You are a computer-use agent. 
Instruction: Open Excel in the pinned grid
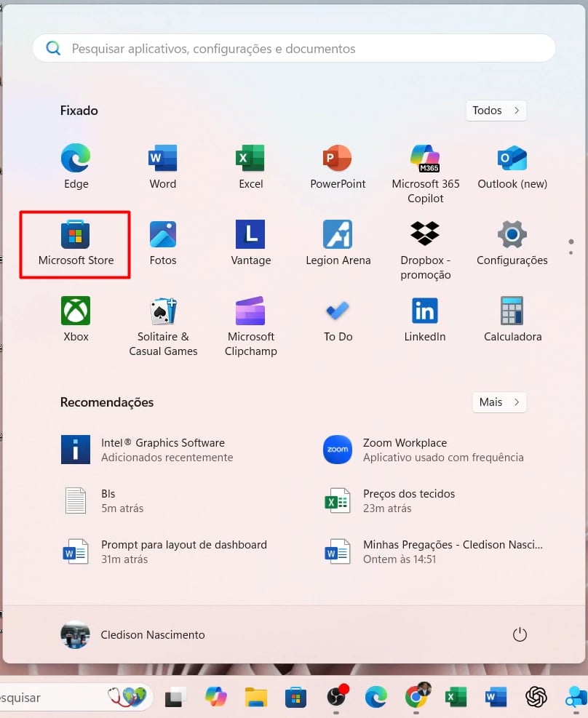coord(250,167)
